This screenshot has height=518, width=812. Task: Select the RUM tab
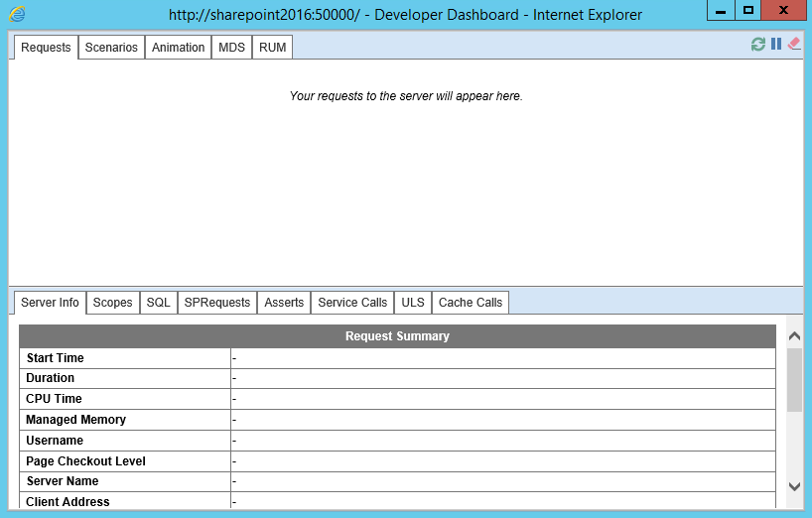click(x=272, y=48)
